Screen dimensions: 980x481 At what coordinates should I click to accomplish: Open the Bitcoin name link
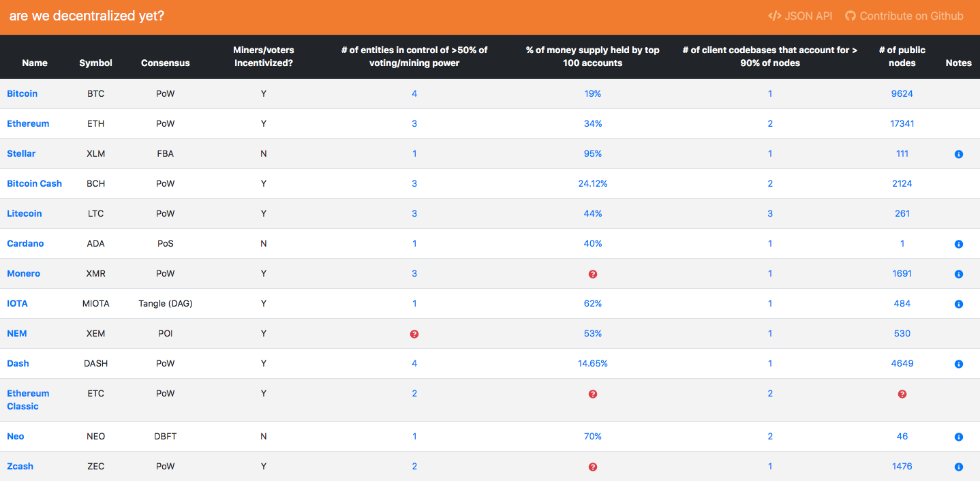tap(22, 93)
